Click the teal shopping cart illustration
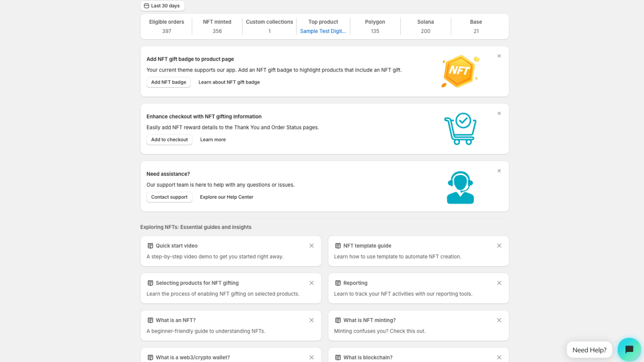This screenshot has height=362, width=644. point(460,129)
